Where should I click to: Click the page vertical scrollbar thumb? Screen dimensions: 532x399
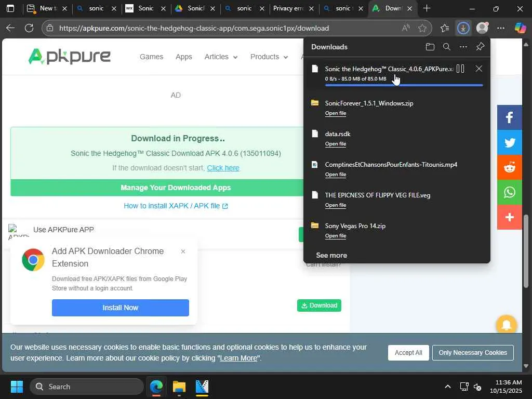click(x=526, y=251)
